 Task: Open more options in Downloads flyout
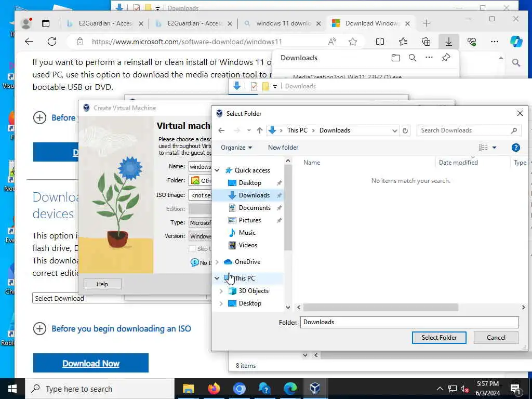(x=429, y=57)
